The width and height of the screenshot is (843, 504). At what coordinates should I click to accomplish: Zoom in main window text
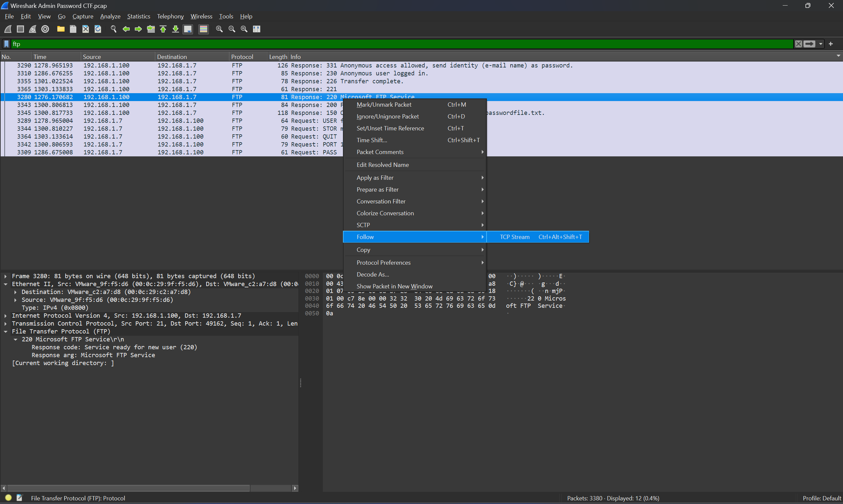tap(219, 29)
